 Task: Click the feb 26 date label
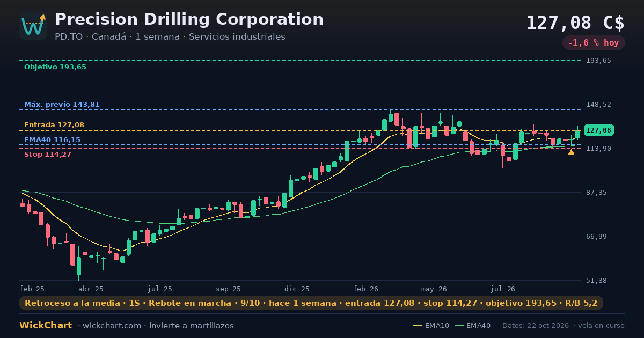point(365,289)
